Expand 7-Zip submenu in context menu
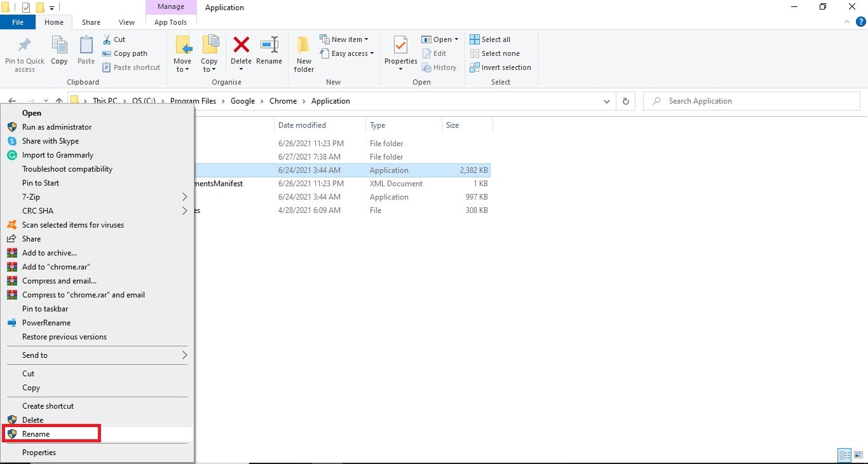This screenshot has height=464, width=868. click(x=185, y=197)
